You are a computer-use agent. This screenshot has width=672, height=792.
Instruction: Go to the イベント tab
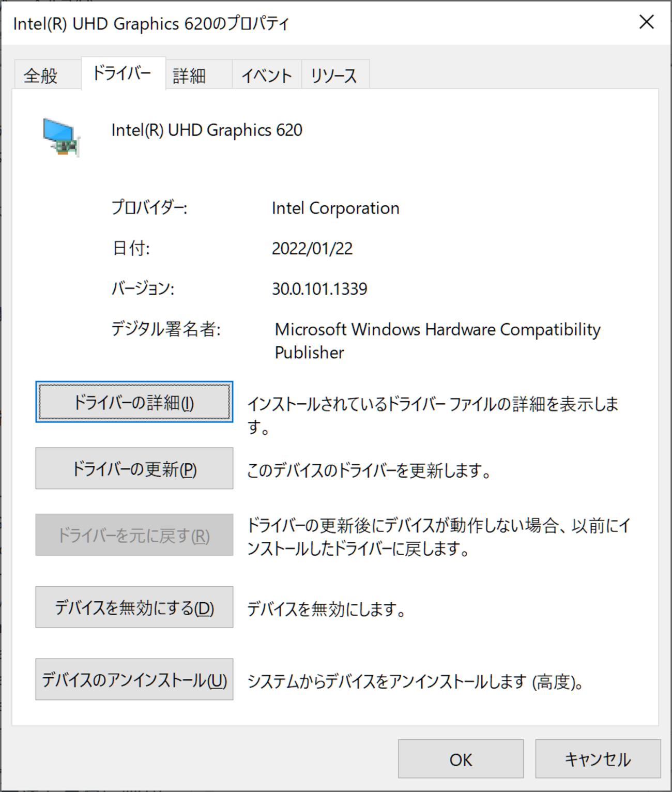point(267,75)
